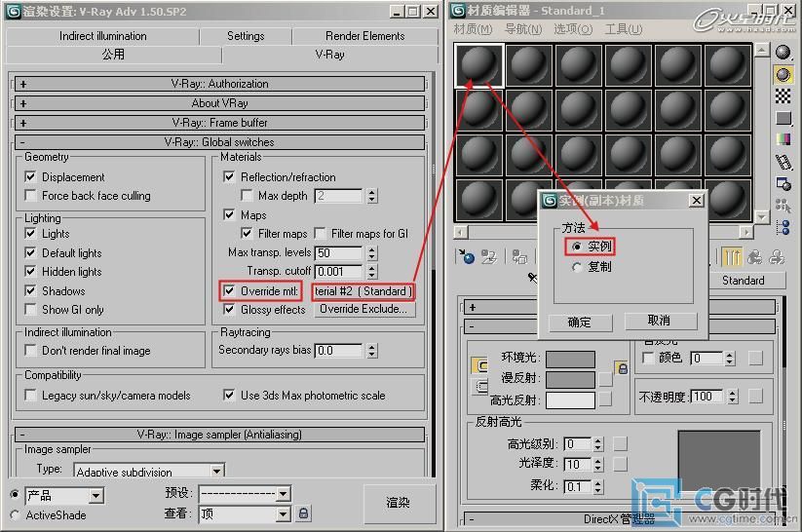Click the Make Preview filmstrip icon

coord(783,162)
